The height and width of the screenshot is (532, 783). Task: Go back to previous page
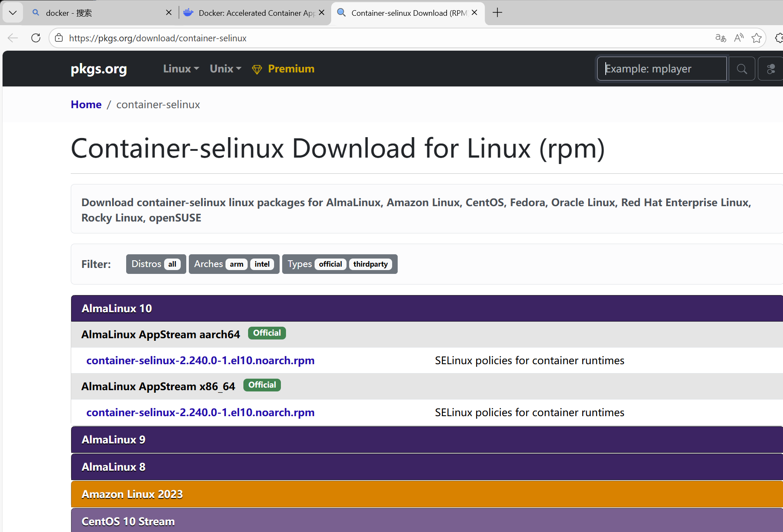pyautogui.click(x=13, y=38)
